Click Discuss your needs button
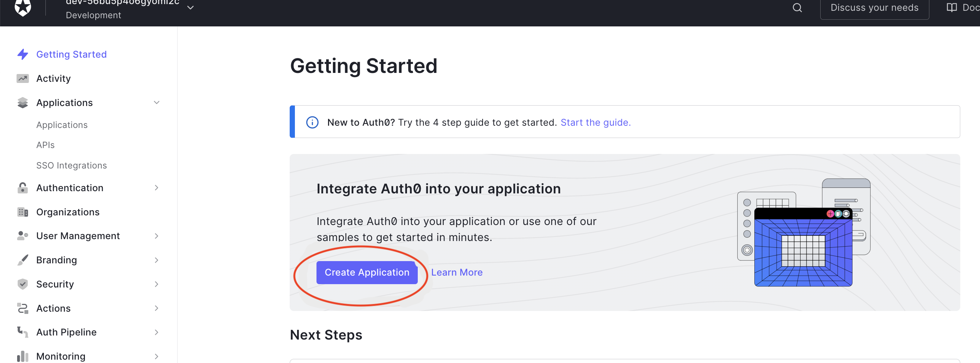The height and width of the screenshot is (363, 980). coord(874,7)
